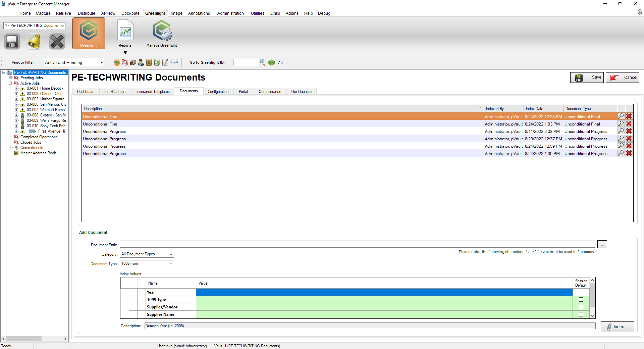644x349 pixels.
Task: Open the Document Type 1099 Form dropdown
Action: point(147,263)
